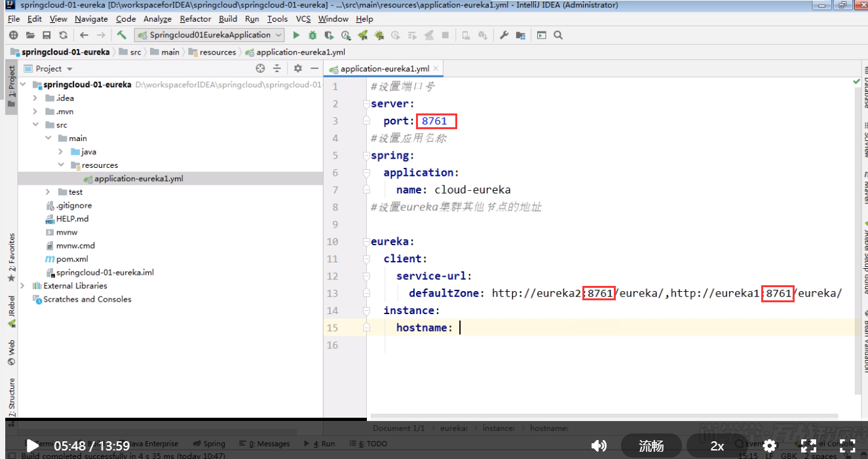Click the Project Structure folder icon in the toolbar
The width and height of the screenshot is (868, 459).
(521, 35)
